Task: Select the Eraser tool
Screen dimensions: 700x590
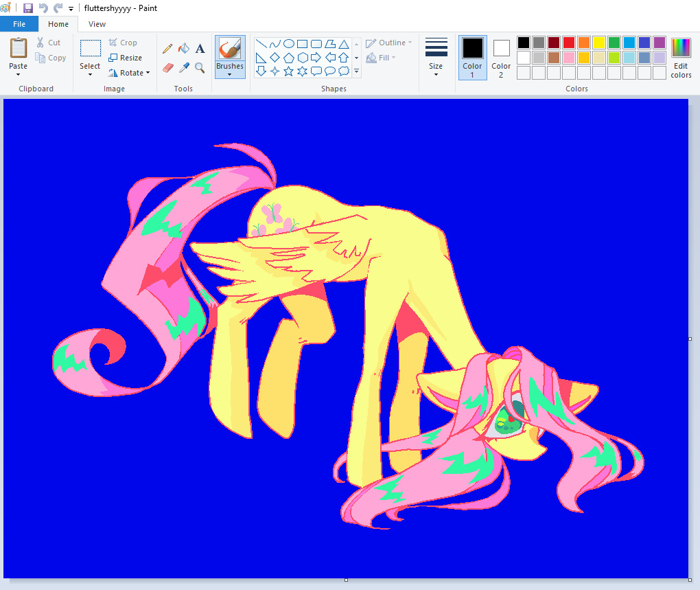Action: coord(167,67)
